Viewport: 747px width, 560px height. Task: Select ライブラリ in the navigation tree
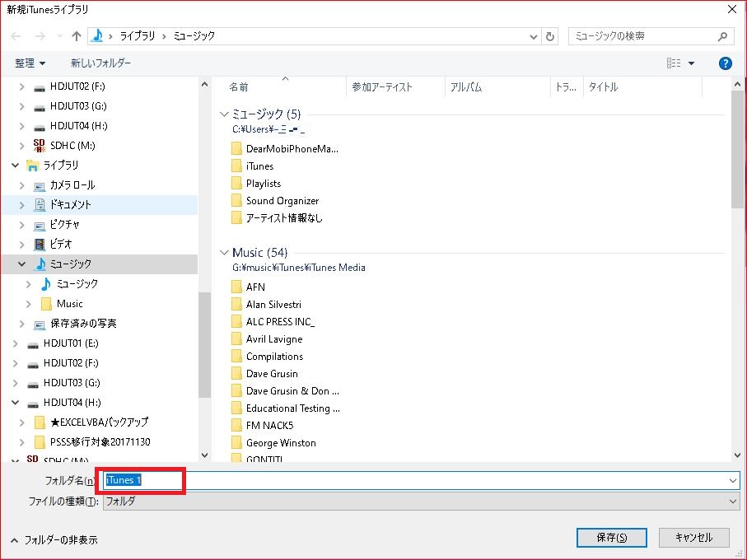60,166
